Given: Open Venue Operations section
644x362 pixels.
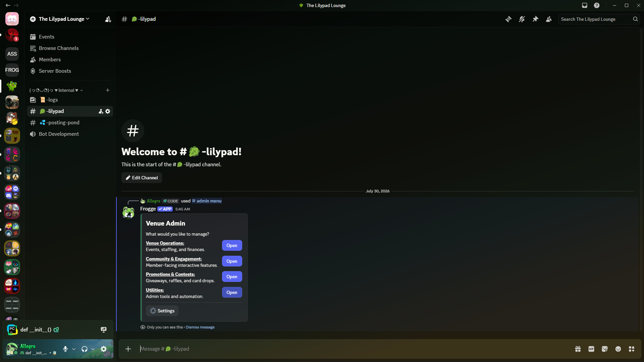Looking at the screenshot, I should pyautogui.click(x=232, y=245).
